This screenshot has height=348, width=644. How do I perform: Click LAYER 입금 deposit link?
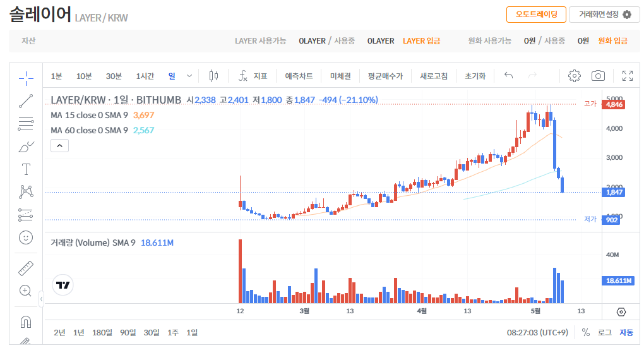[x=421, y=40]
